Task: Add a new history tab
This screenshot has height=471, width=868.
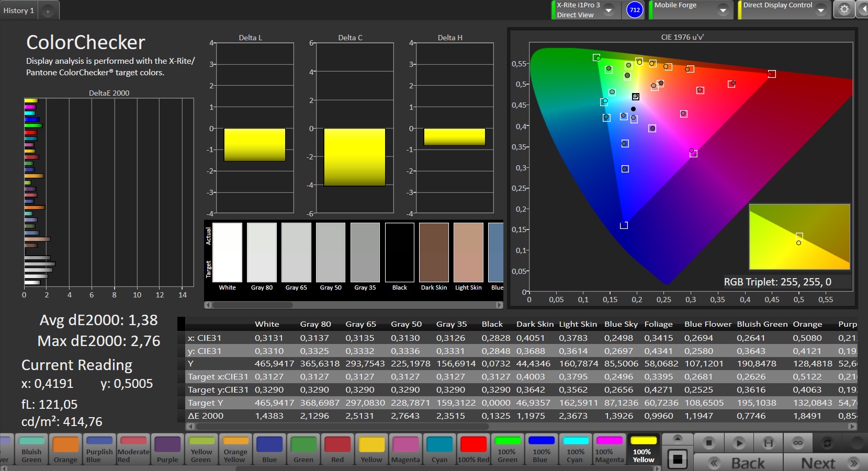Action: [48, 11]
